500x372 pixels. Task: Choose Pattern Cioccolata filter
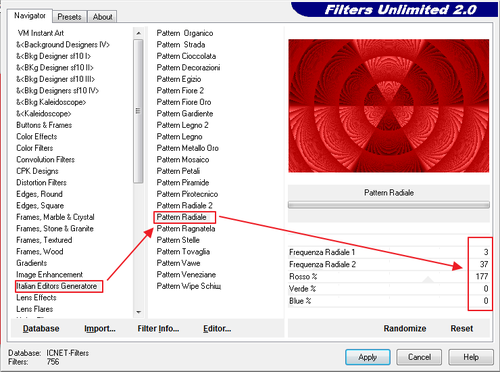point(186,56)
